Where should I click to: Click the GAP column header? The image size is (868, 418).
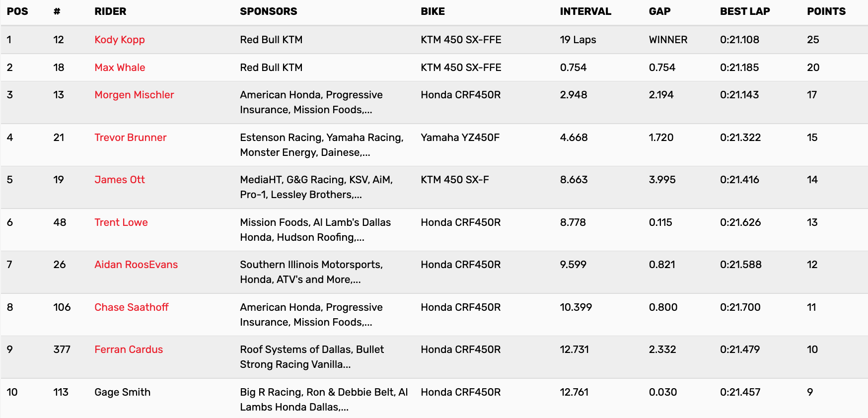(659, 11)
